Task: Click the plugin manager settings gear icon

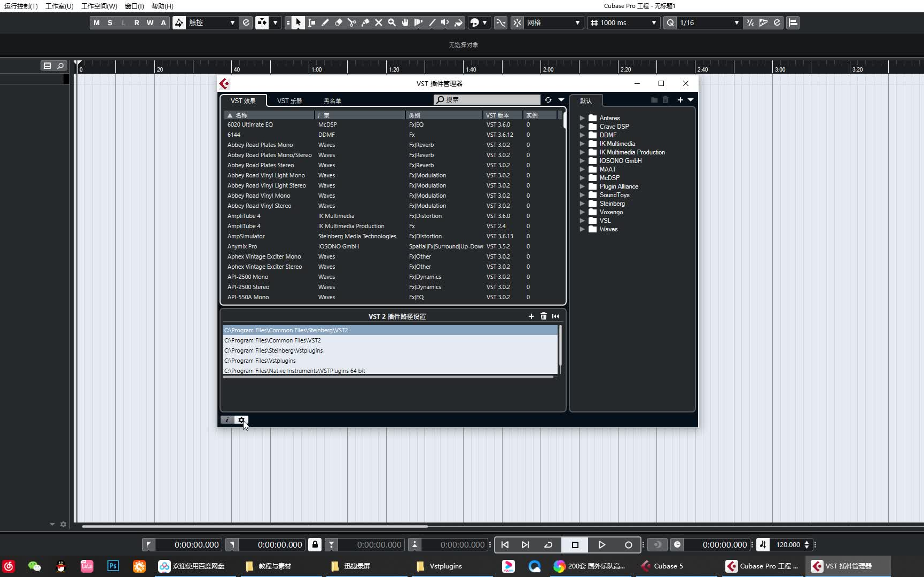Action: [x=241, y=420]
